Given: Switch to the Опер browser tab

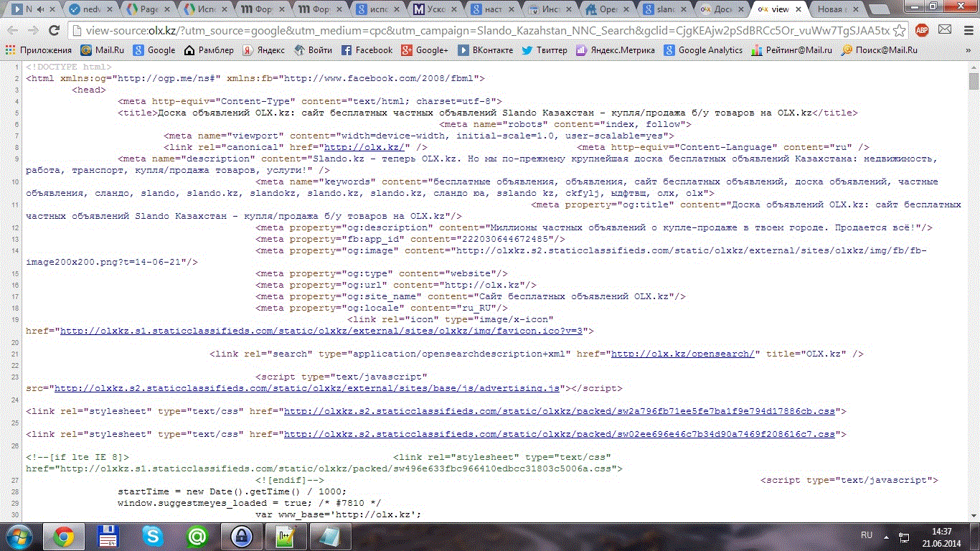Looking at the screenshot, I should click(x=608, y=9).
